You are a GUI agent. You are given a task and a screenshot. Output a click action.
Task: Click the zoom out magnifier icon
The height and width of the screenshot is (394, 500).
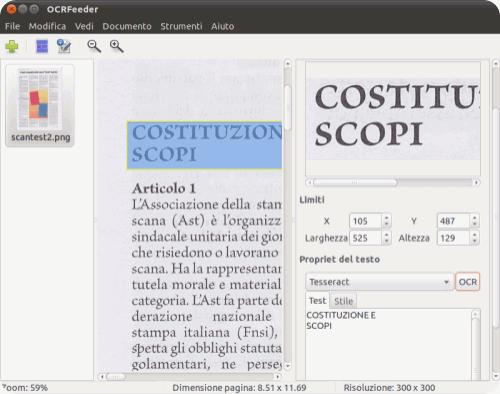click(94, 46)
